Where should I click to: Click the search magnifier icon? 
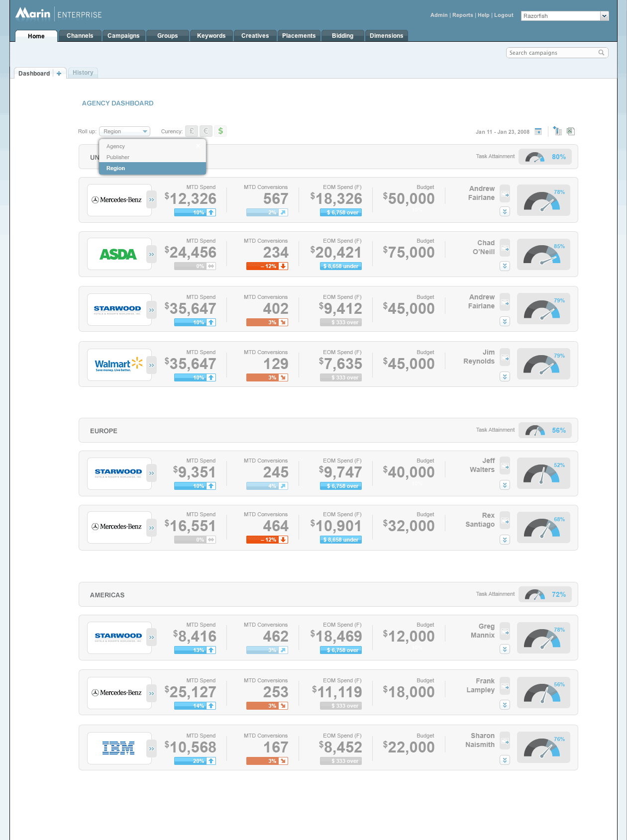click(601, 53)
